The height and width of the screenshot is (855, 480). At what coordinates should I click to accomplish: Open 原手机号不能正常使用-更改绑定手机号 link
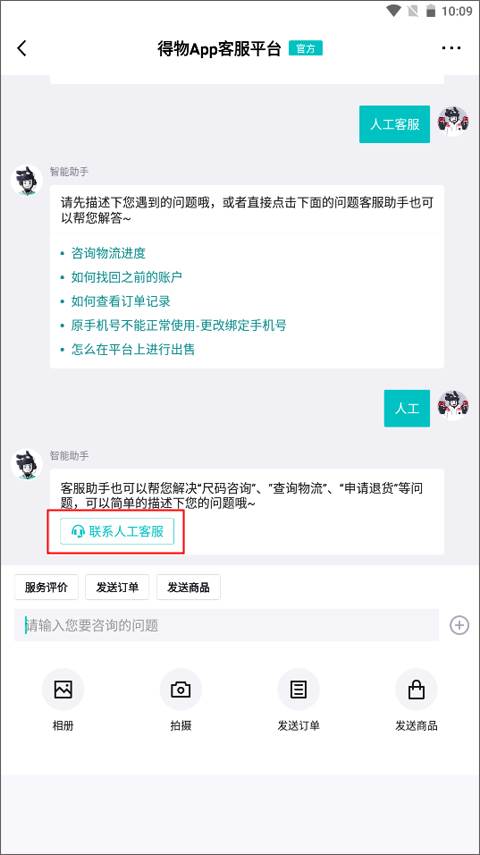point(178,326)
